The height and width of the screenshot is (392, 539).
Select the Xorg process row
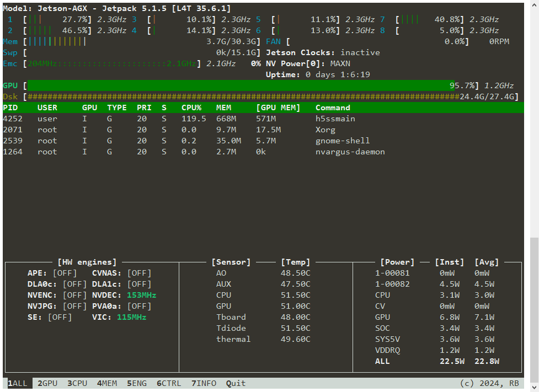pyautogui.click(x=325, y=130)
